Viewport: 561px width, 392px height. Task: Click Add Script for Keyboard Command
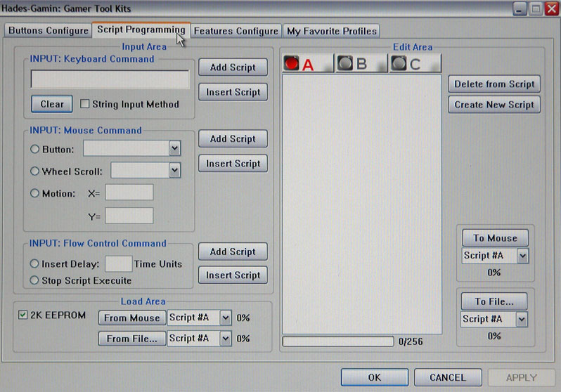[233, 67]
